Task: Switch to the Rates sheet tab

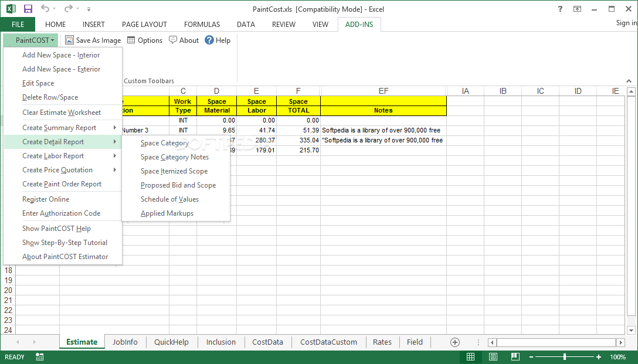Action: tap(382, 342)
